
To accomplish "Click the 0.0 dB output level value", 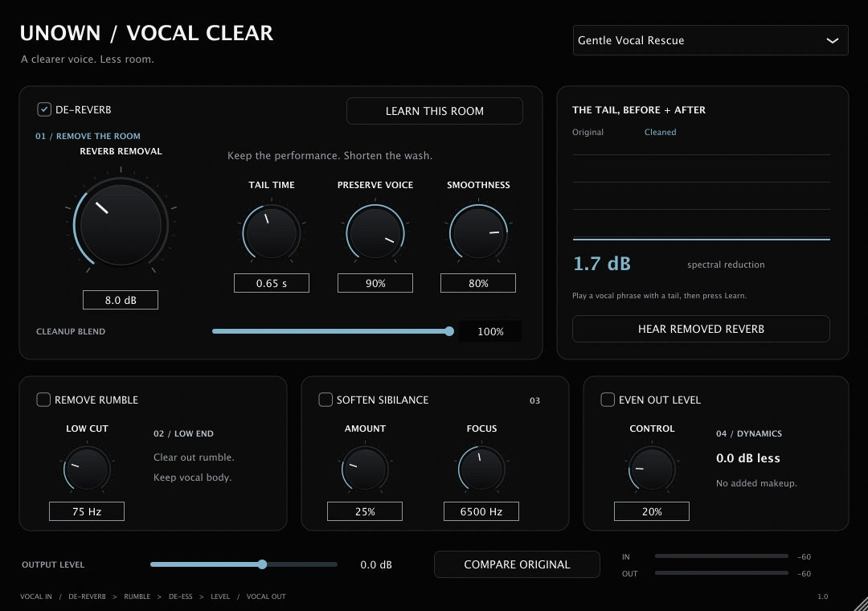I will pos(376,564).
